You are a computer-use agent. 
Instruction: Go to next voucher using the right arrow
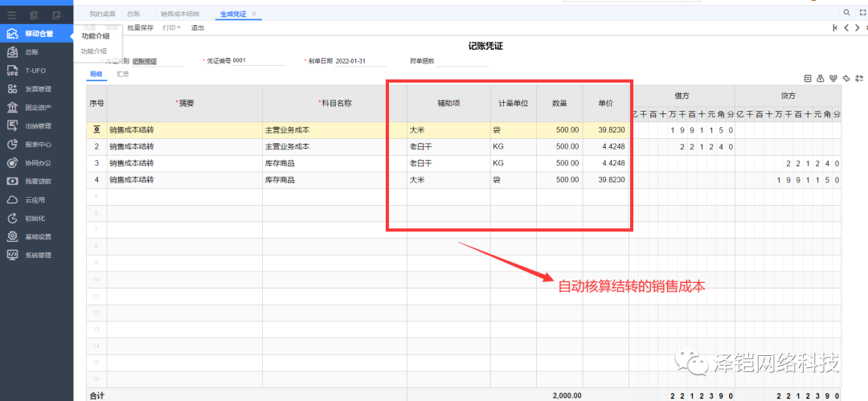pos(857,28)
